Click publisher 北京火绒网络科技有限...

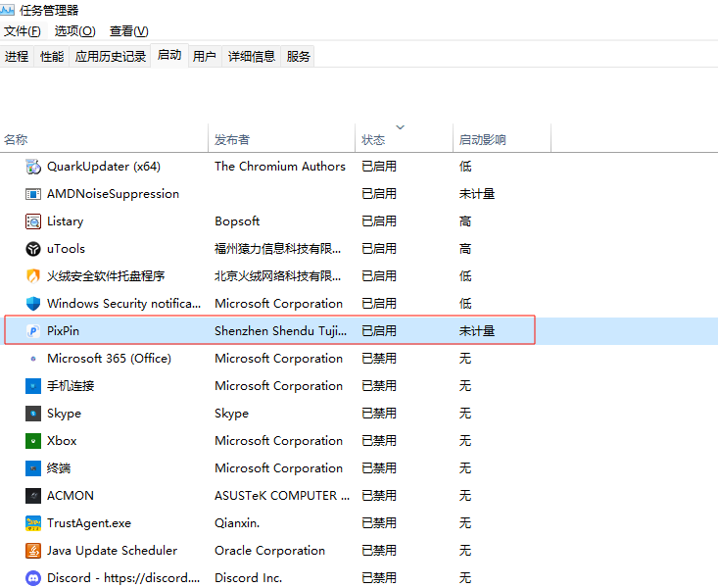278,276
